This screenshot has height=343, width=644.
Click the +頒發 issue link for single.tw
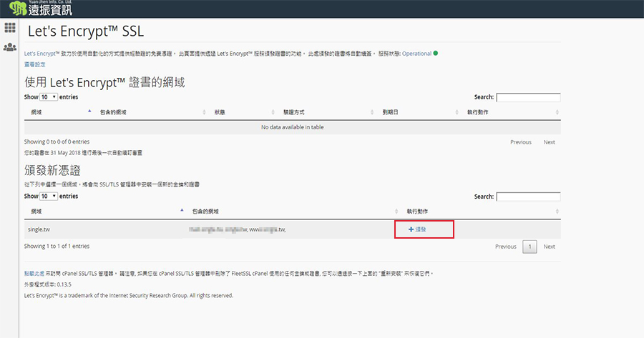coord(417,229)
